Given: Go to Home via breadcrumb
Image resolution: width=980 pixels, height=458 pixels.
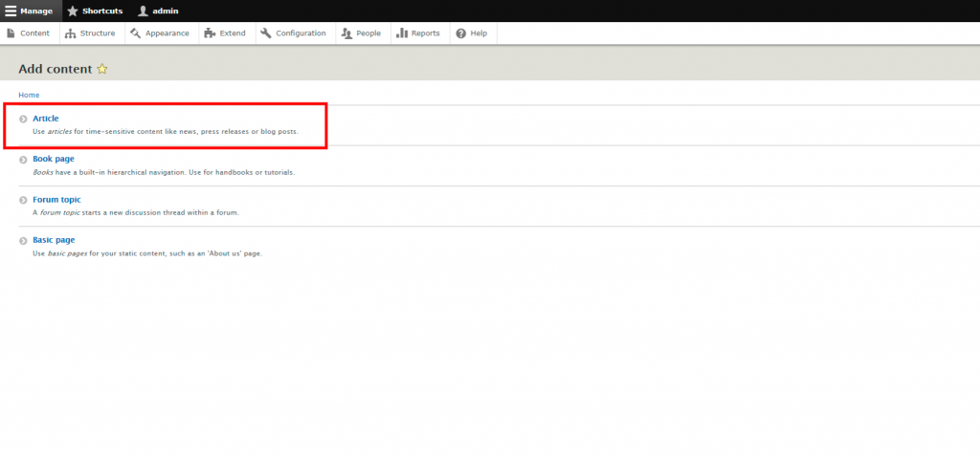Looking at the screenshot, I should (x=29, y=95).
